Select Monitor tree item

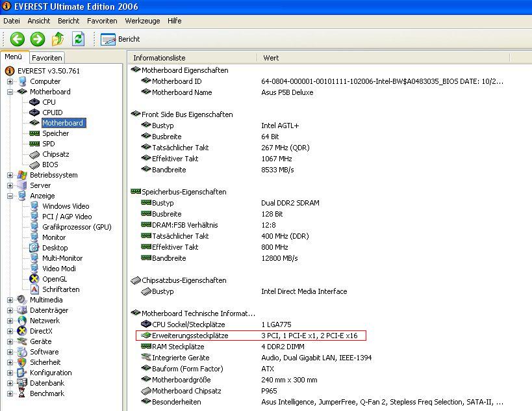(x=54, y=237)
